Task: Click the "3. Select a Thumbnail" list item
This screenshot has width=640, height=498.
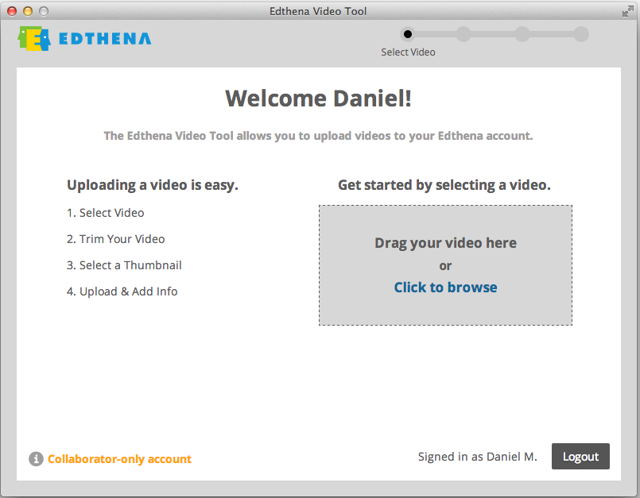Action: click(x=124, y=265)
